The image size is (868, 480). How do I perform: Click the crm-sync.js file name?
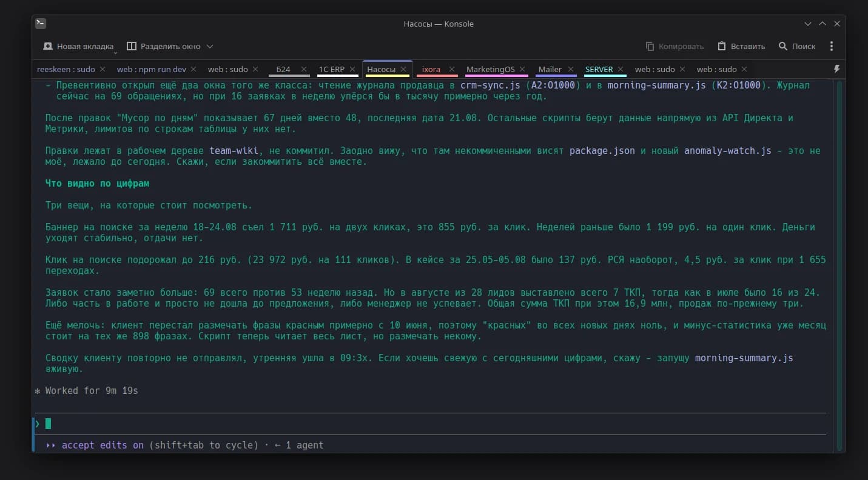(490, 85)
